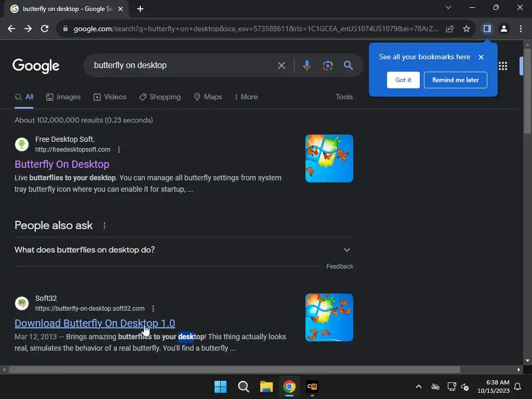Click Soft32 site favicon
The width and height of the screenshot is (532, 399).
[x=22, y=303]
